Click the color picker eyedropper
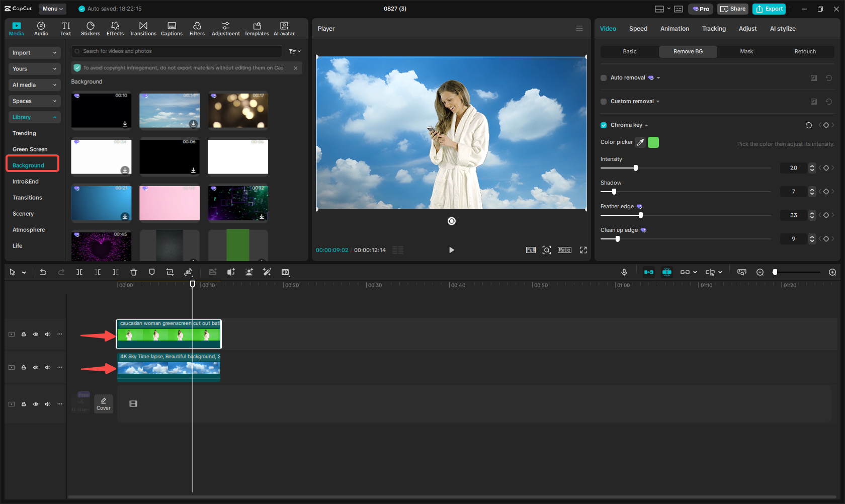This screenshot has height=504, width=845. pos(640,142)
